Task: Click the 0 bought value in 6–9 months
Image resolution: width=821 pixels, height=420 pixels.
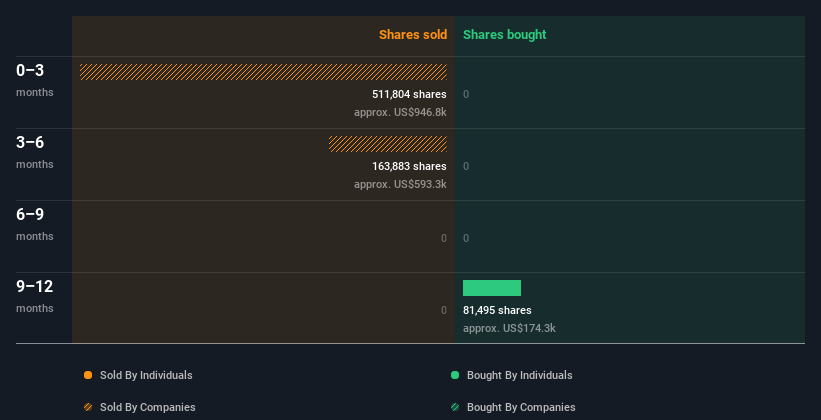Action: coord(466,238)
